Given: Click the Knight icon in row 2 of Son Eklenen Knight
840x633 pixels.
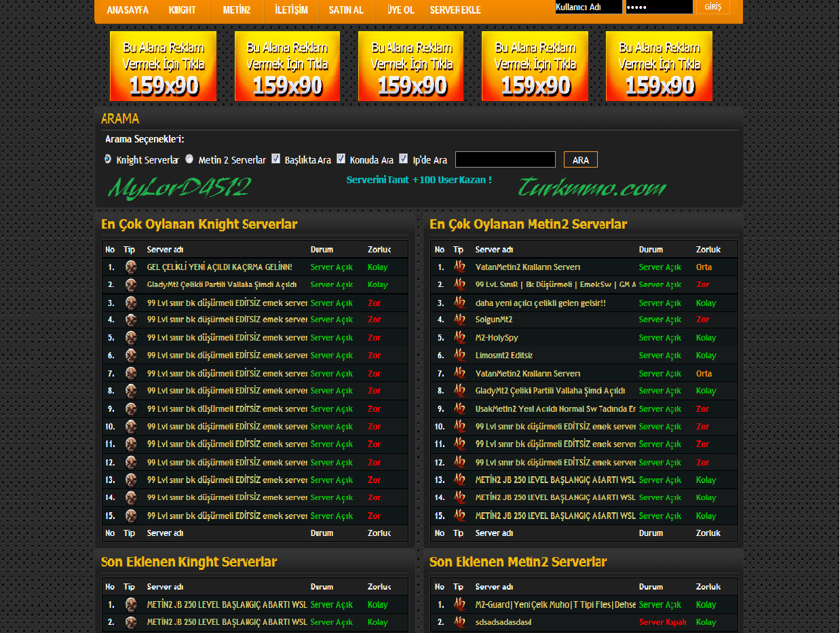Looking at the screenshot, I should (x=131, y=622).
